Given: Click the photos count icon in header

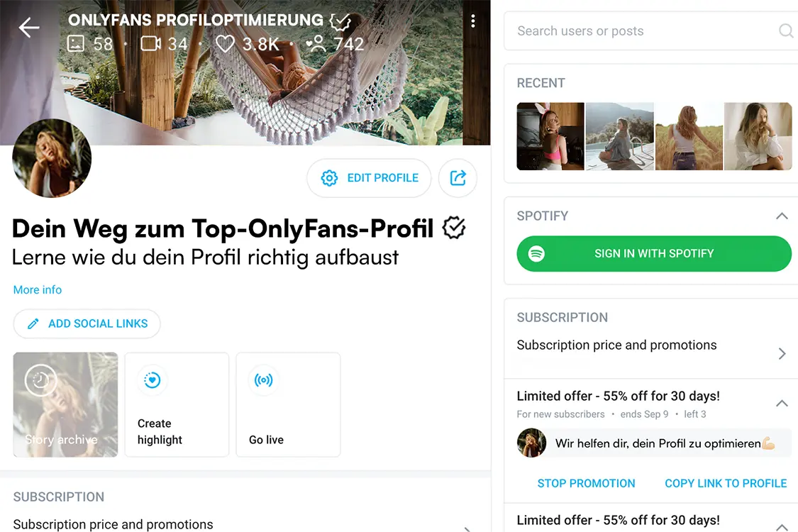Looking at the screenshot, I should pyautogui.click(x=76, y=44).
